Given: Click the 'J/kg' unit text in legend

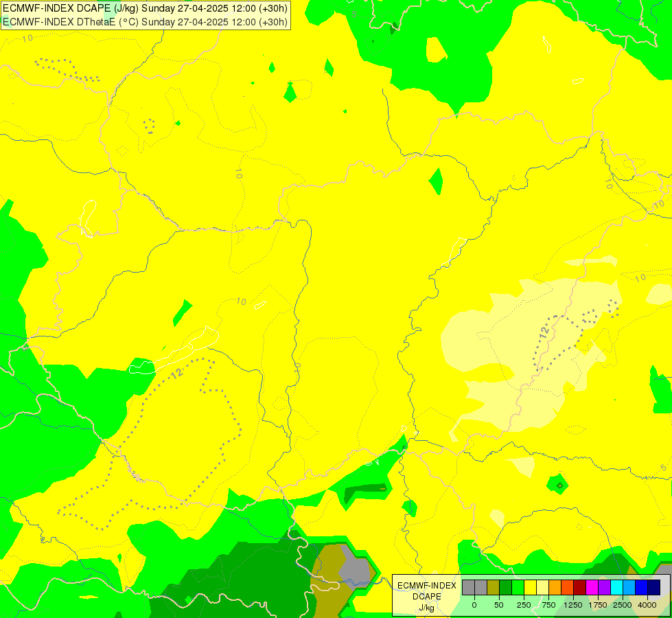Looking at the screenshot, I should [426, 608].
